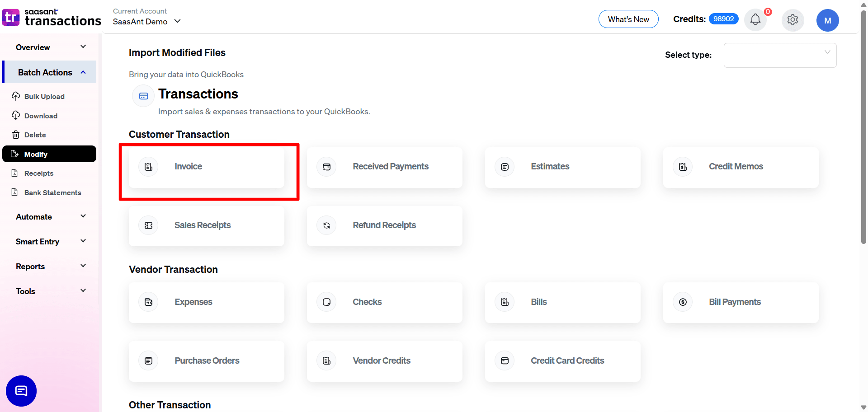This screenshot has width=868, height=412.
Task: Click the What's New button
Action: click(628, 19)
